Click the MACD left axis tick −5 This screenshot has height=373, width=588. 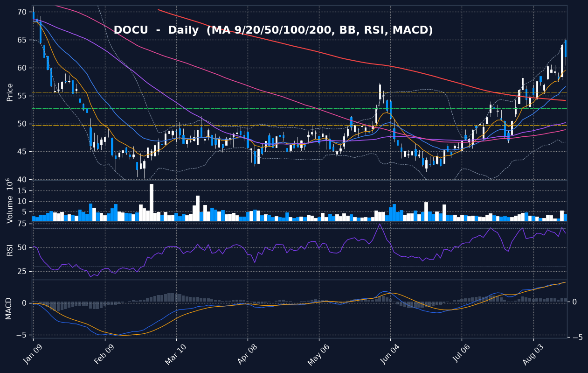21,335
